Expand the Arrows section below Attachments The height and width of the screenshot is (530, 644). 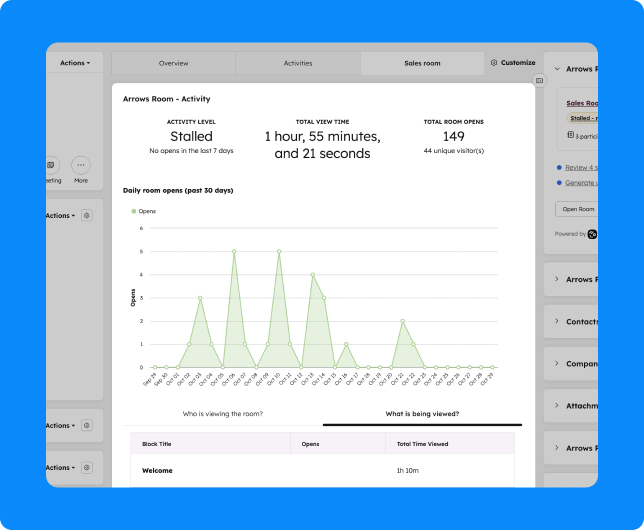pyautogui.click(x=557, y=448)
